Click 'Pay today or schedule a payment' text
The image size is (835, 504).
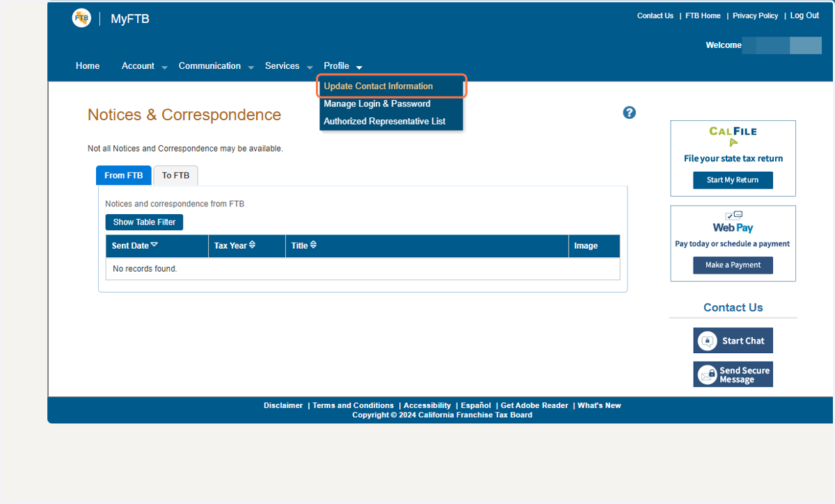pyautogui.click(x=733, y=244)
